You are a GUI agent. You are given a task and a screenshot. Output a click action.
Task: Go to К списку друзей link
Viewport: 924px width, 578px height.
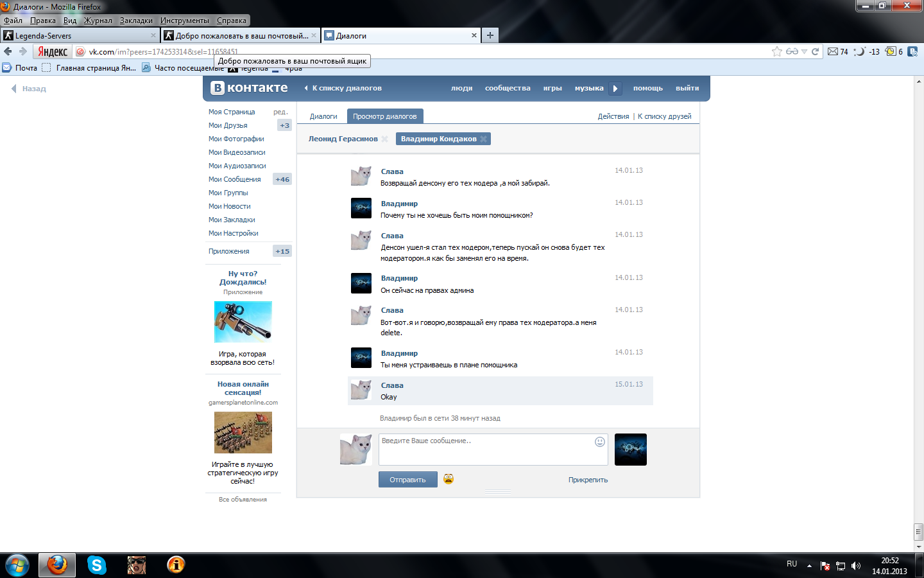tap(665, 116)
